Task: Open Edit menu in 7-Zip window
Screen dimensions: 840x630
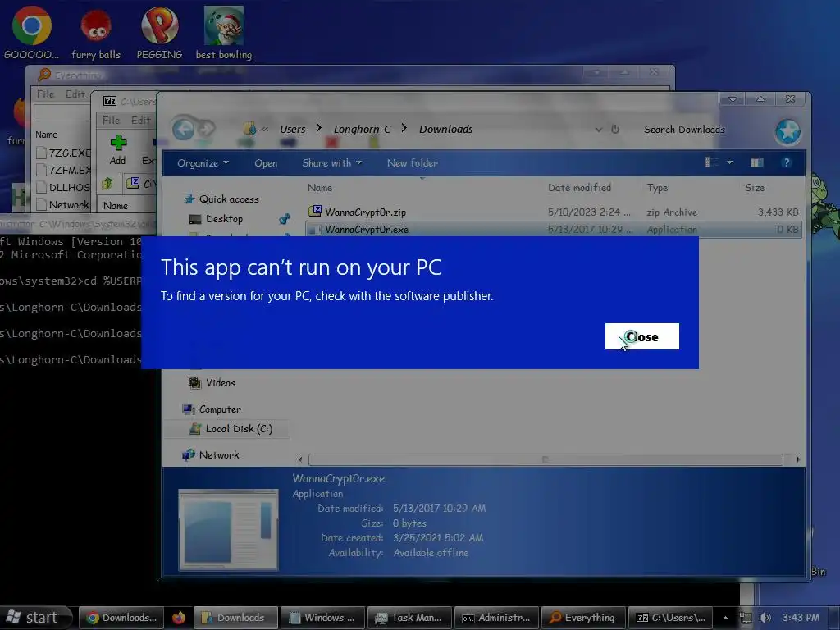Action: tap(140, 121)
